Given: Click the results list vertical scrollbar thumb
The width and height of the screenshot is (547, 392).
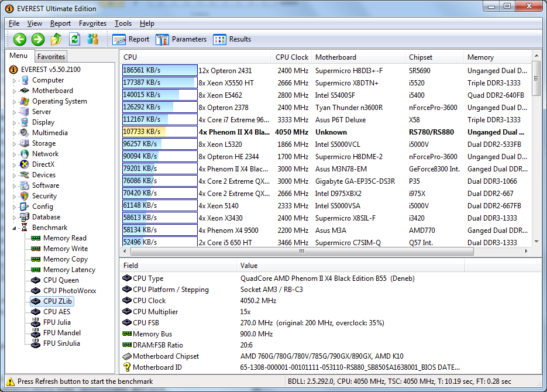Looking at the screenshot, I should coord(536,78).
